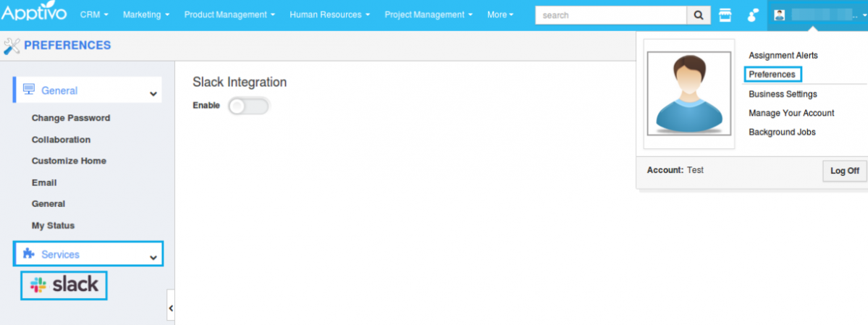
Task: Open Collaboration preferences
Action: (61, 140)
